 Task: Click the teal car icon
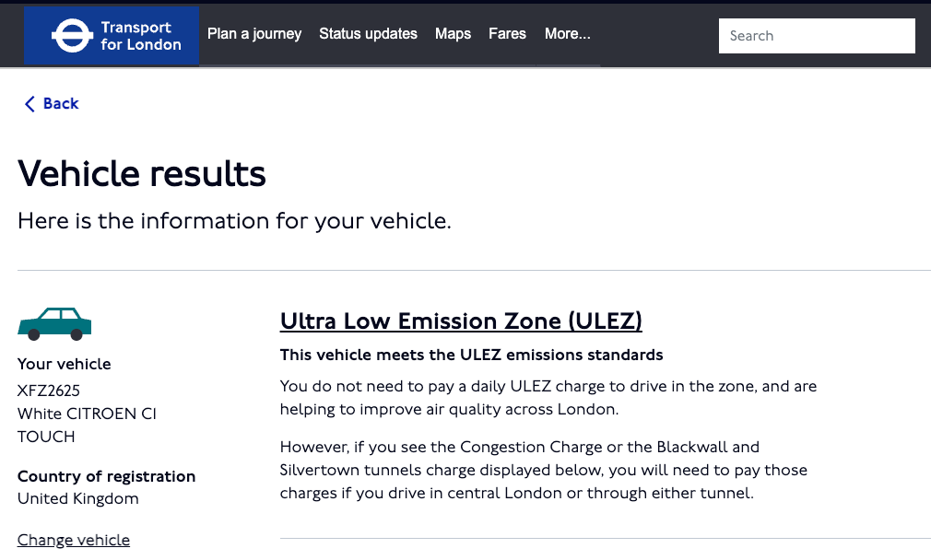pos(54,323)
